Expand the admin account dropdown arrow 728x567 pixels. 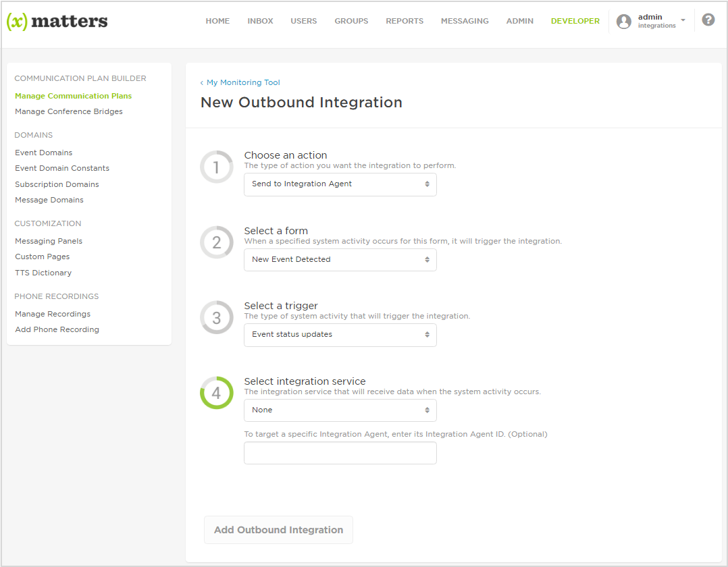pyautogui.click(x=683, y=20)
